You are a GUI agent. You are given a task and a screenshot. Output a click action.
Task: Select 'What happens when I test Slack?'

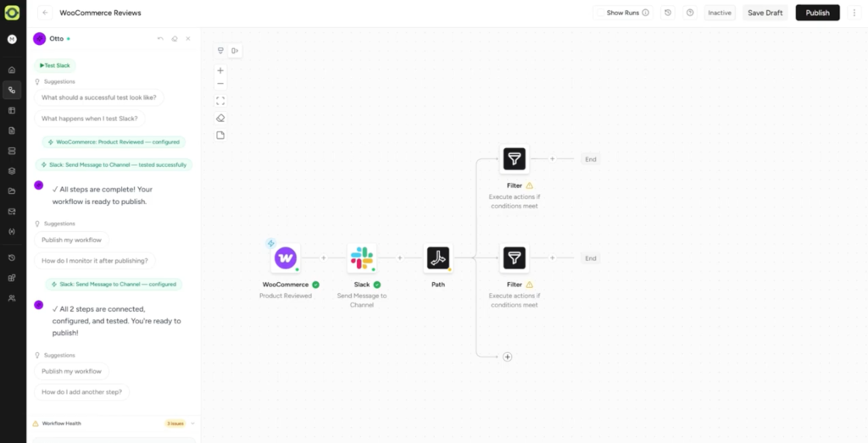[x=90, y=119]
